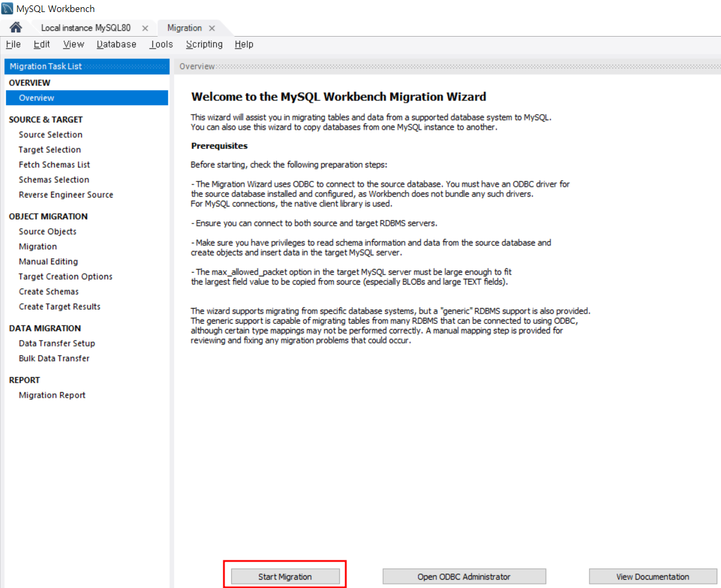This screenshot has height=588, width=721.
Task: Open the Database menu
Action: (116, 44)
